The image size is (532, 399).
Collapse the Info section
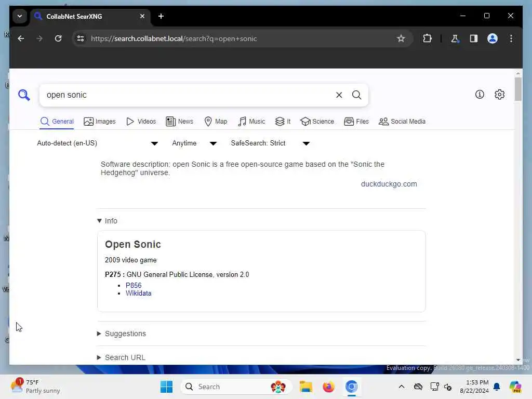coord(107,221)
